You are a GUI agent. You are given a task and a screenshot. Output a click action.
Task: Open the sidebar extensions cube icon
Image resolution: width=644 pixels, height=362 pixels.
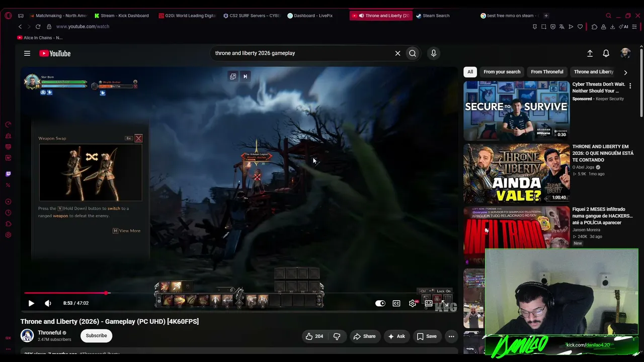[8, 224]
